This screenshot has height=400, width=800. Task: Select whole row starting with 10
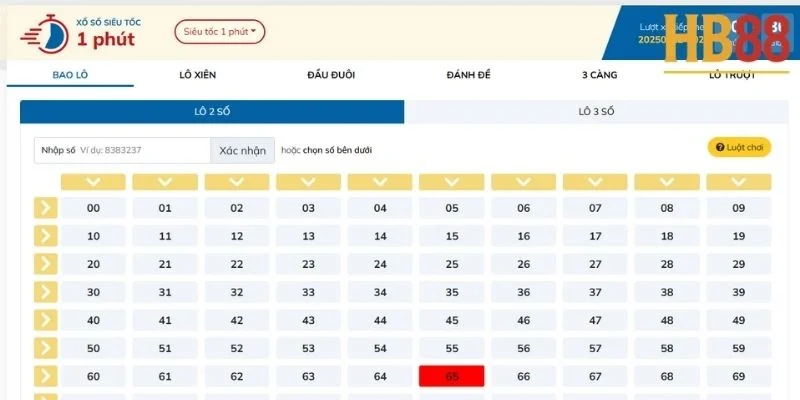point(45,236)
